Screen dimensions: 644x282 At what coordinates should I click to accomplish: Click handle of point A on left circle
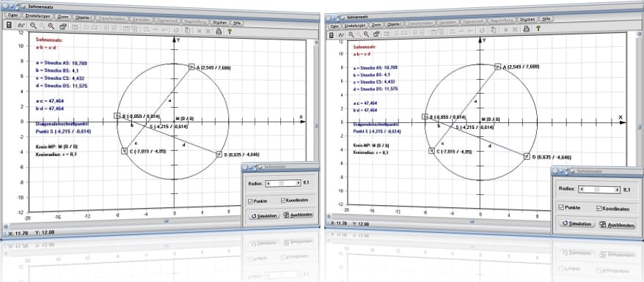pos(191,67)
